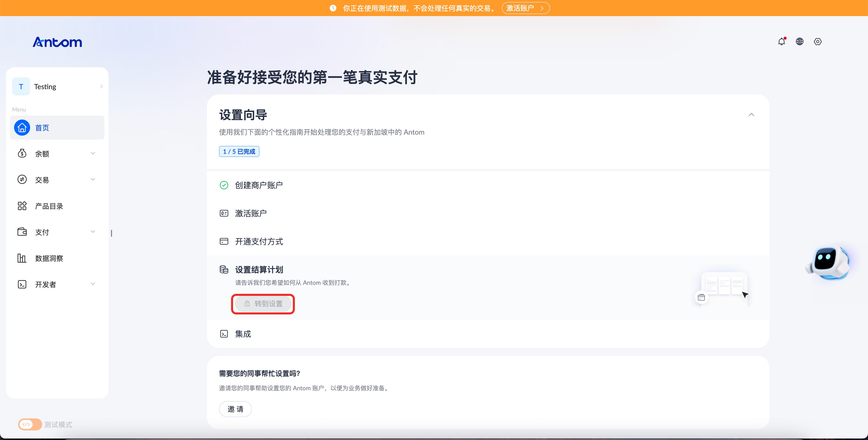Click the coins icon beside 设置结算计划

click(x=224, y=269)
